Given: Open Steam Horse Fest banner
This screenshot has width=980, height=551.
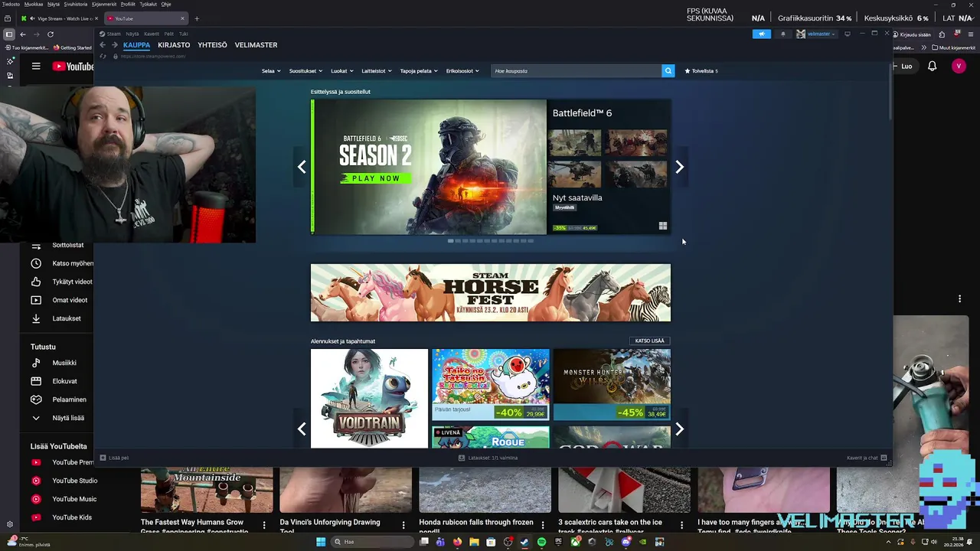Looking at the screenshot, I should pyautogui.click(x=490, y=292).
